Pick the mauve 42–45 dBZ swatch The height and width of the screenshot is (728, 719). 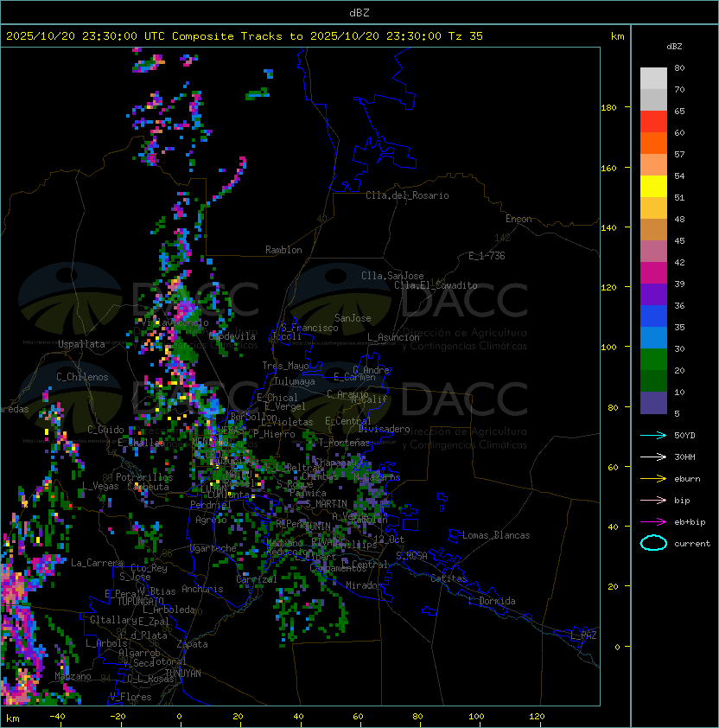pos(653,252)
